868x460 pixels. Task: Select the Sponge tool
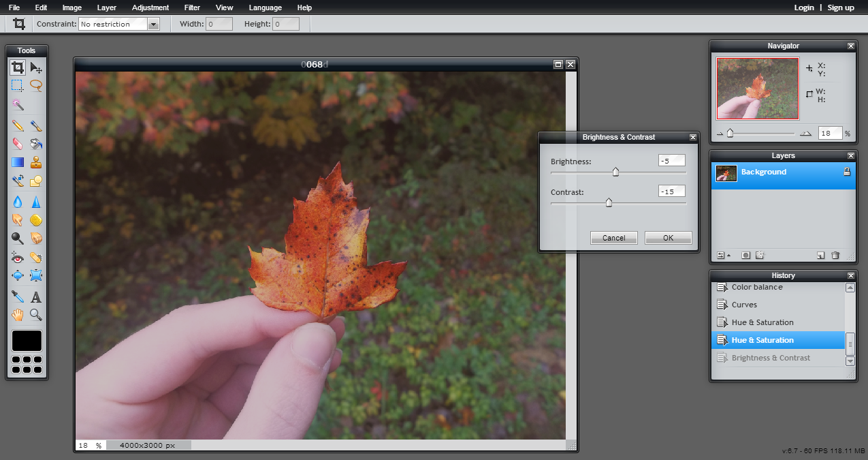tap(36, 220)
